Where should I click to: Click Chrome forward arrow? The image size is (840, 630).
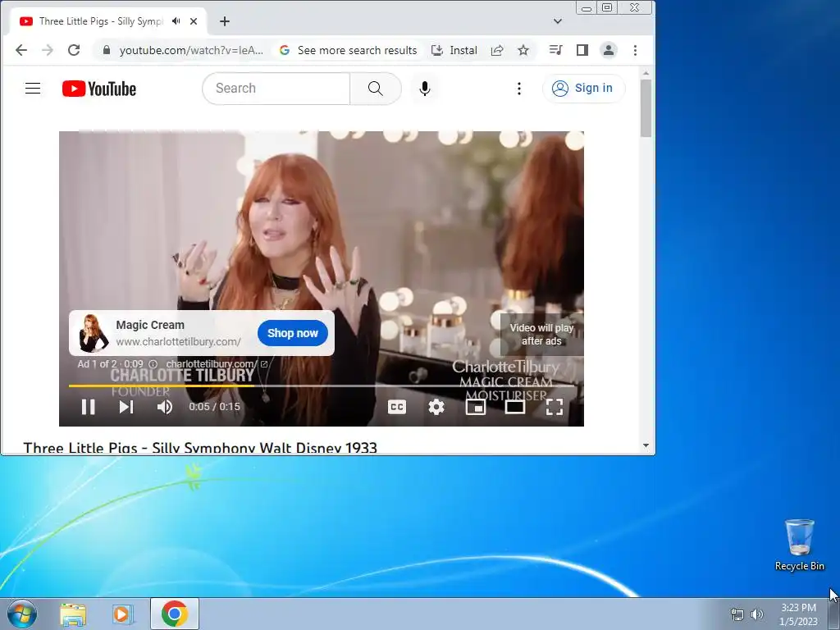[x=48, y=50]
